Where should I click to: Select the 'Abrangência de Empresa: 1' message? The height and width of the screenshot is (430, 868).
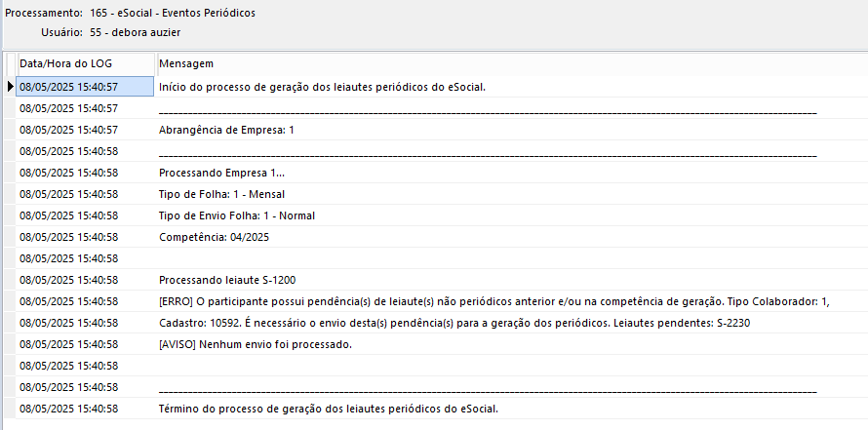(226, 130)
